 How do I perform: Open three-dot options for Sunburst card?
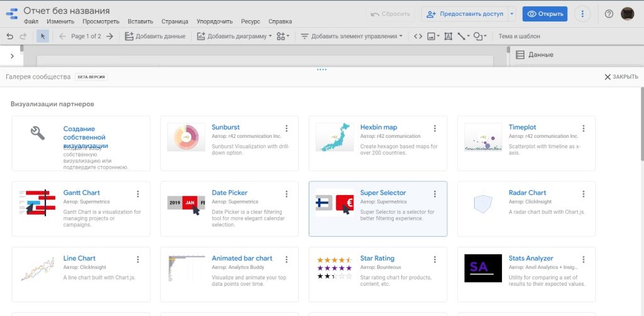point(286,128)
